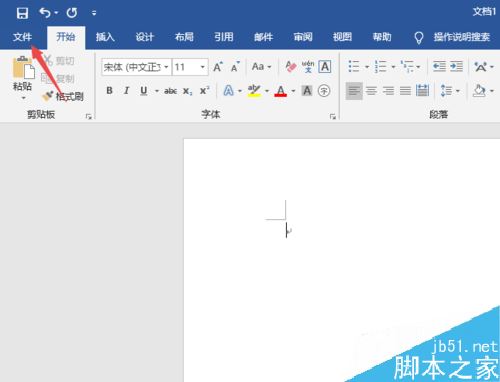
Task: Switch to the 审阅 (Review) tab
Action: pos(303,37)
